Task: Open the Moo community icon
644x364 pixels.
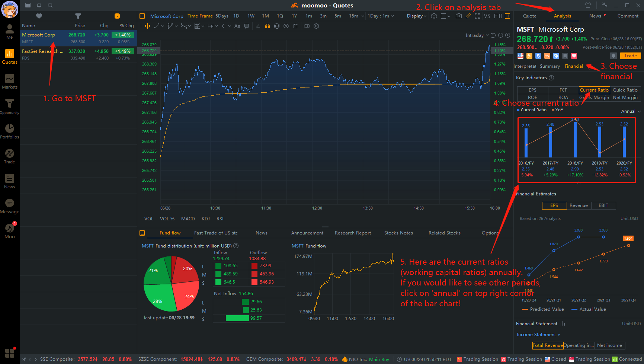Action: (x=10, y=231)
